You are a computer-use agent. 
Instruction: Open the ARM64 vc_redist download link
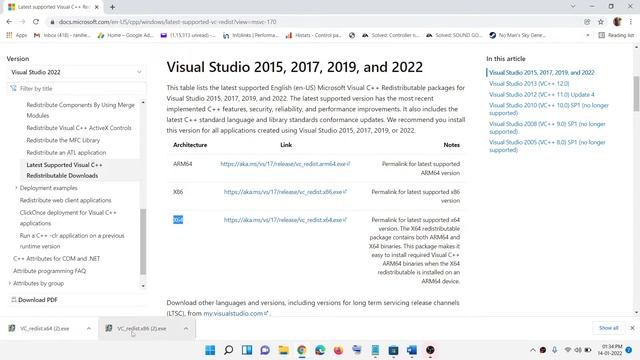(x=285, y=164)
